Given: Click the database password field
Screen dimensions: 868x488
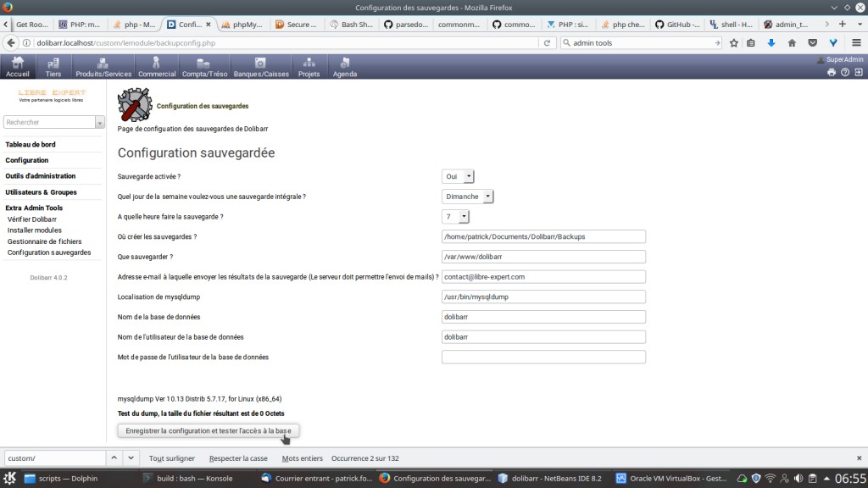Looking at the screenshot, I should click(x=543, y=357).
